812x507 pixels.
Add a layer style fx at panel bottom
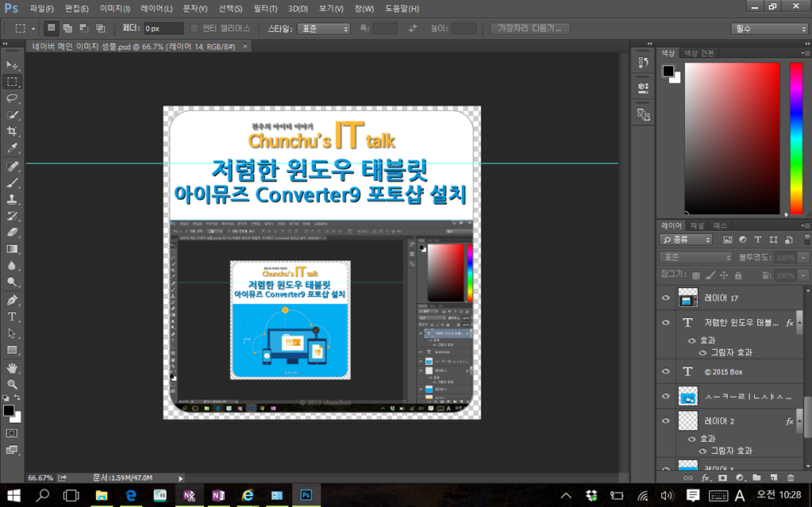pos(706,478)
